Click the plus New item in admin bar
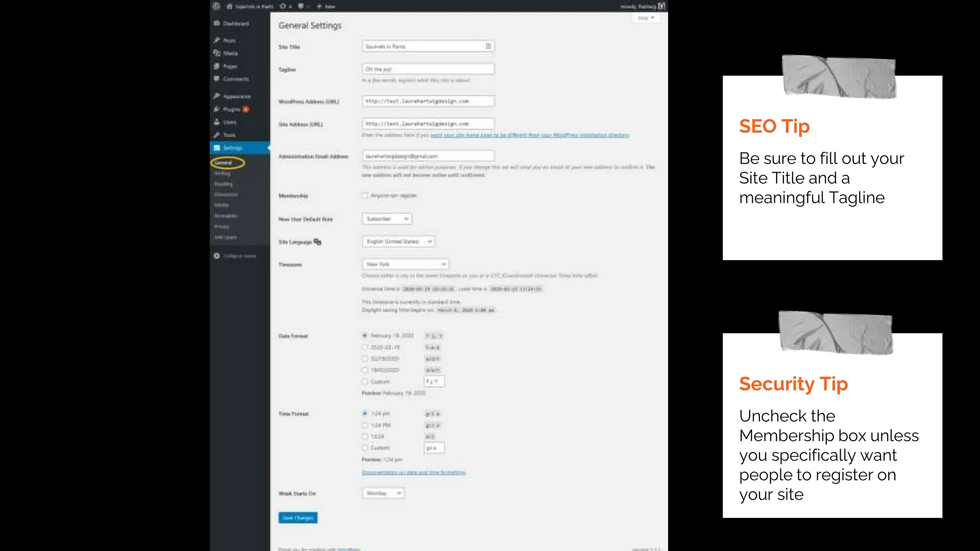 (326, 6)
